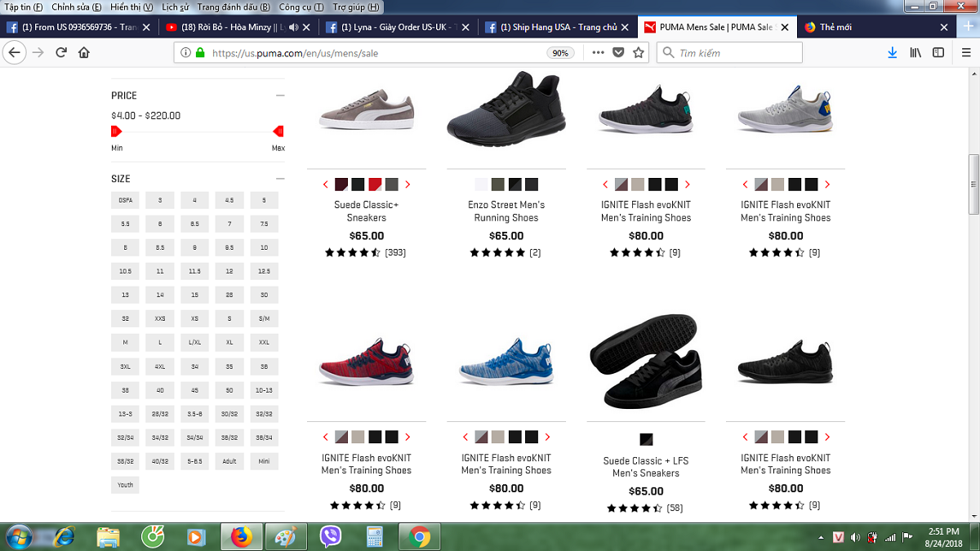Toggle the S/M size filter
Image resolution: width=980 pixels, height=551 pixels.
click(x=264, y=318)
